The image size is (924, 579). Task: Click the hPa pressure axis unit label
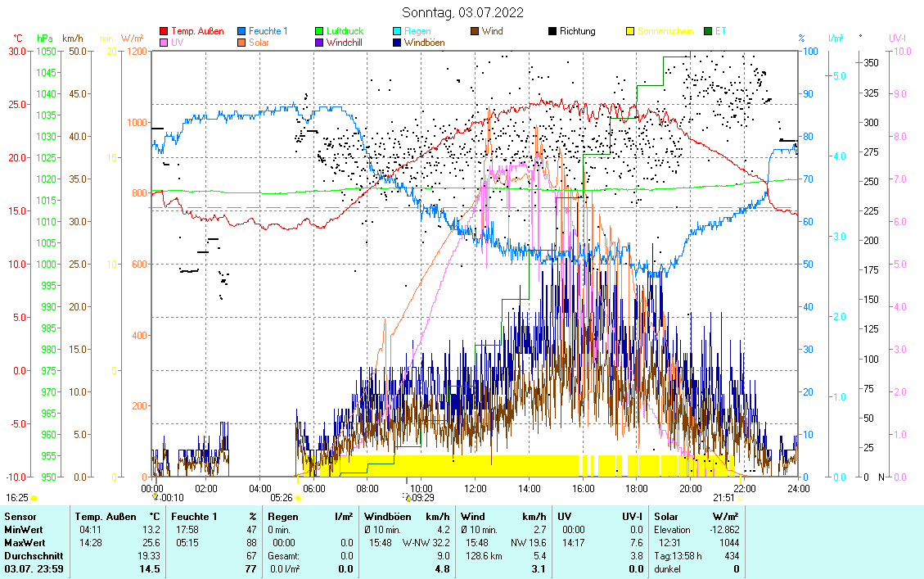pos(44,38)
